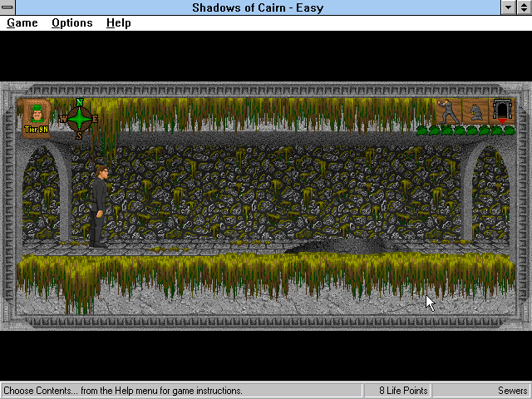Click the E point of the compass
This screenshot has height=399, width=532.
pos(95,119)
